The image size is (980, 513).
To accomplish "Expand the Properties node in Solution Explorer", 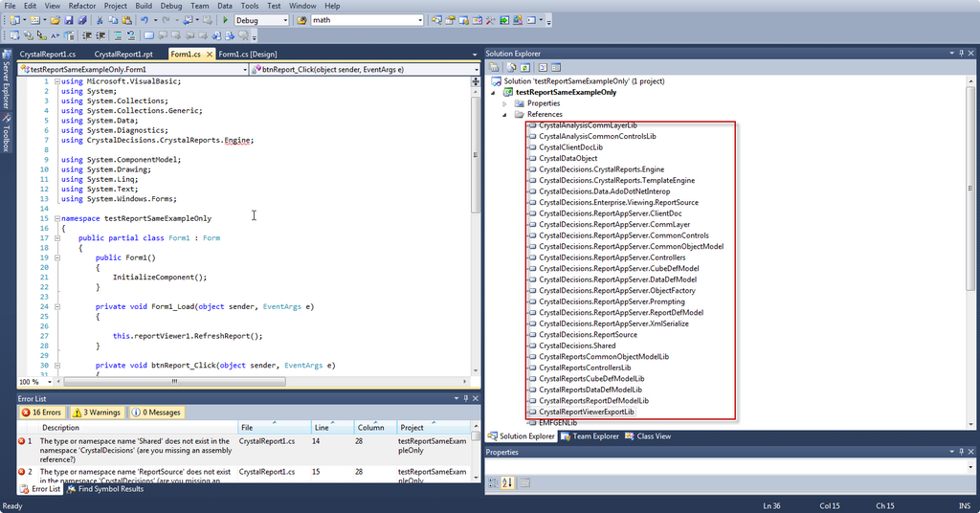I will [x=505, y=103].
